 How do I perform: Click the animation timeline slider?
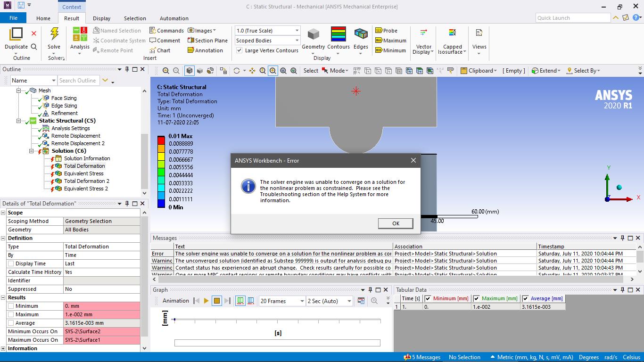point(277,343)
